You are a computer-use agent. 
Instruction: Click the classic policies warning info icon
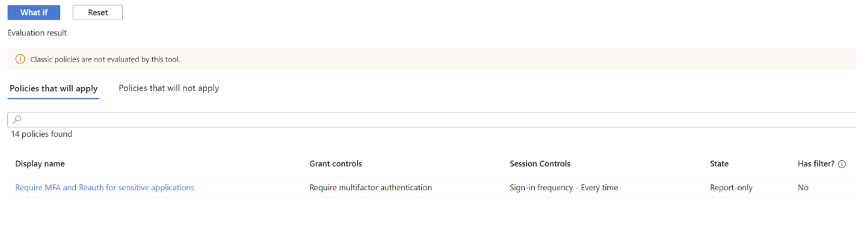20,60
